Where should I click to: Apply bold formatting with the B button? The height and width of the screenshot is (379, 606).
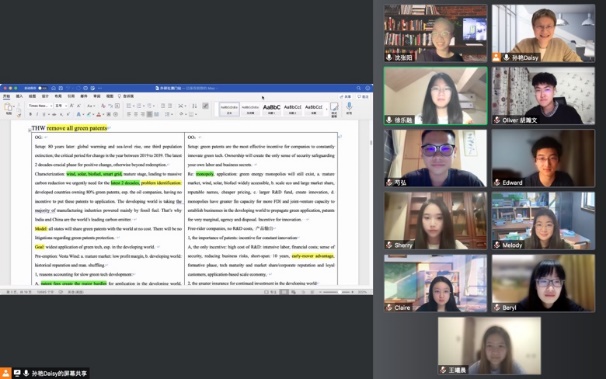point(30,114)
